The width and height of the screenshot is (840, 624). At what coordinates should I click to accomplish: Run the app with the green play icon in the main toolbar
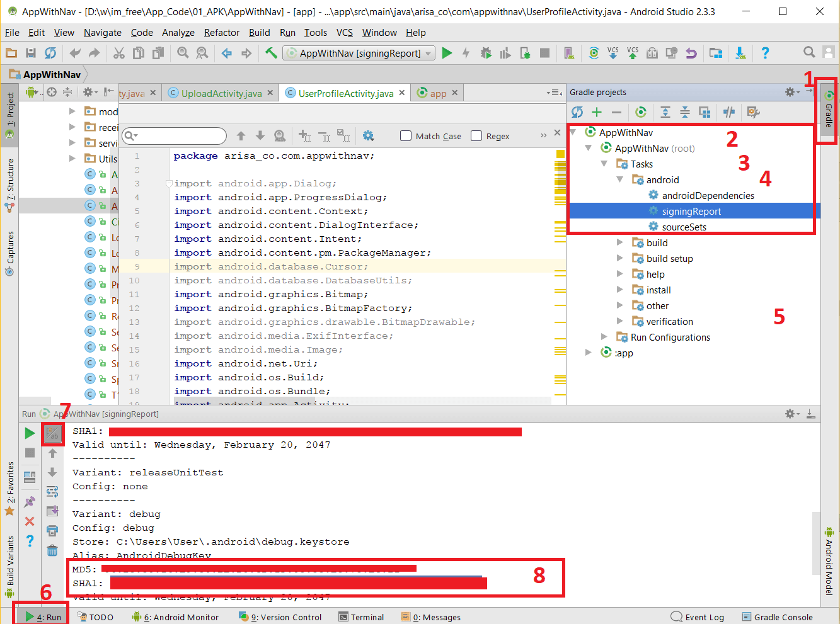(447, 54)
